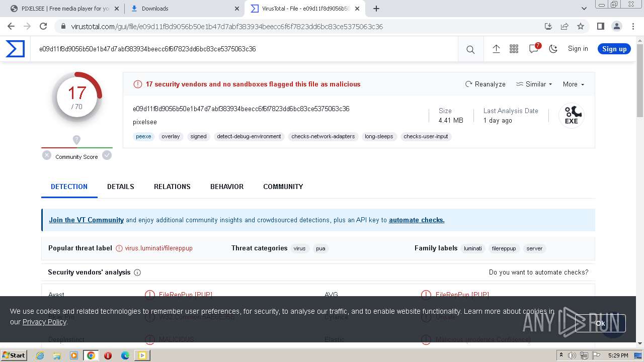Open the Edge taskbar icon

point(125,355)
